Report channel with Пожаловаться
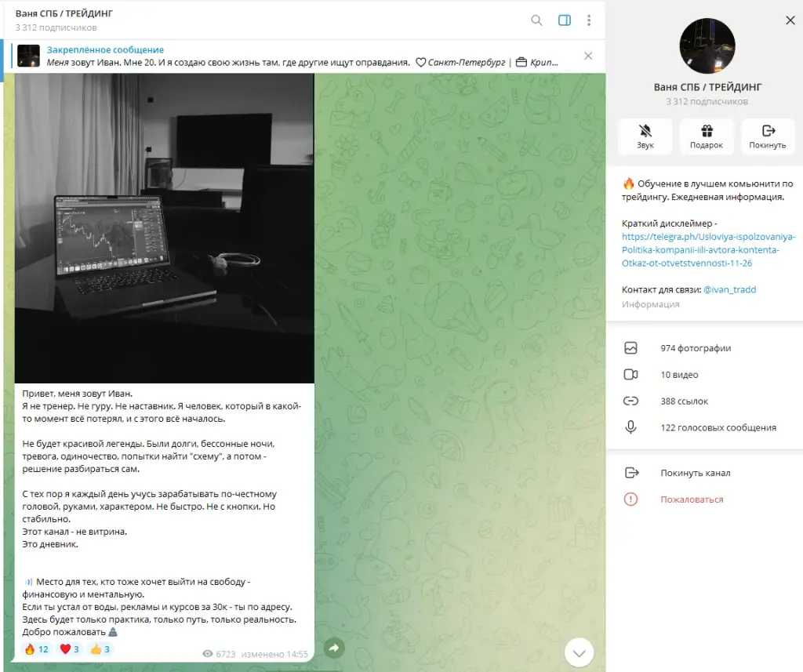Image resolution: width=803 pixels, height=672 pixels. [705, 499]
